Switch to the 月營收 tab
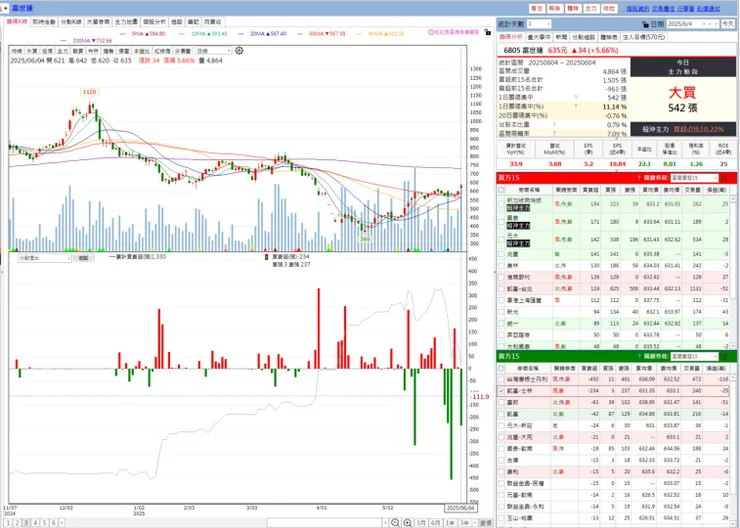740x528 pixels. pos(212,22)
